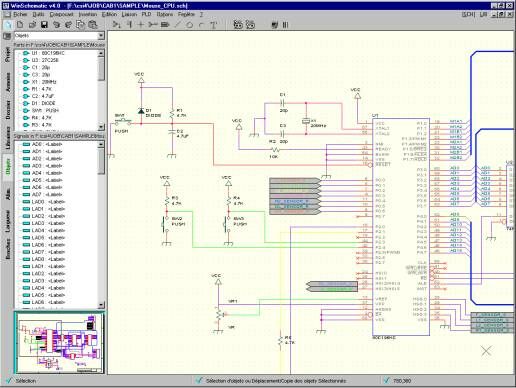Open the Objets combo box dropdown

click(x=101, y=35)
